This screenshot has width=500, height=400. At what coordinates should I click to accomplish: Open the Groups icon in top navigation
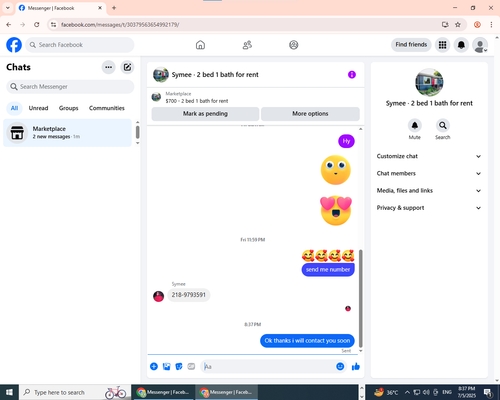(x=294, y=45)
